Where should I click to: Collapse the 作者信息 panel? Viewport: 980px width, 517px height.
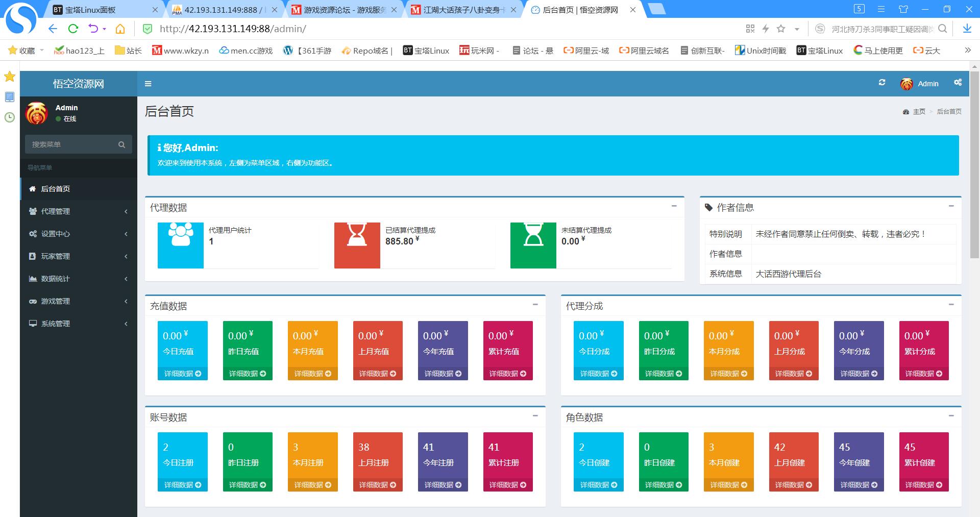click(951, 206)
